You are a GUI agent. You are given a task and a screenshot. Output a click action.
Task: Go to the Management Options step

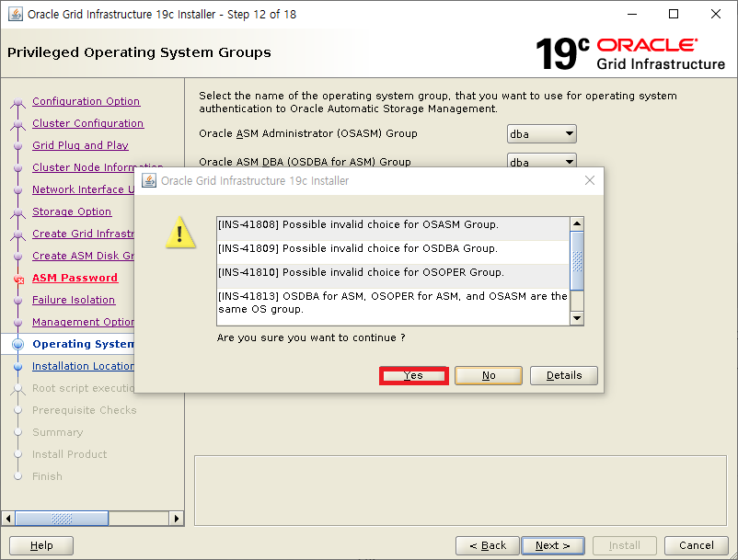(x=84, y=322)
